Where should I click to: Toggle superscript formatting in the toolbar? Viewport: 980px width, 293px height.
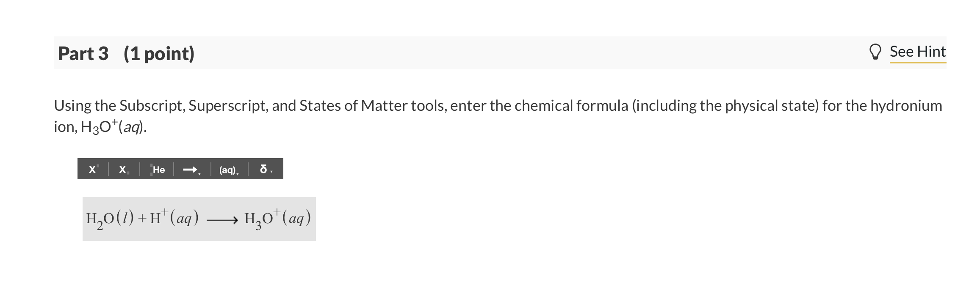coord(92,169)
